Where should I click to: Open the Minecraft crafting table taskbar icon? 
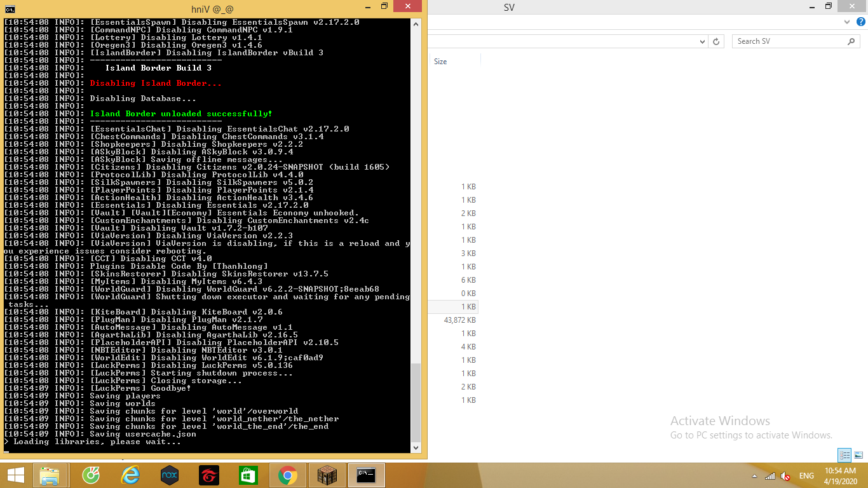click(327, 475)
